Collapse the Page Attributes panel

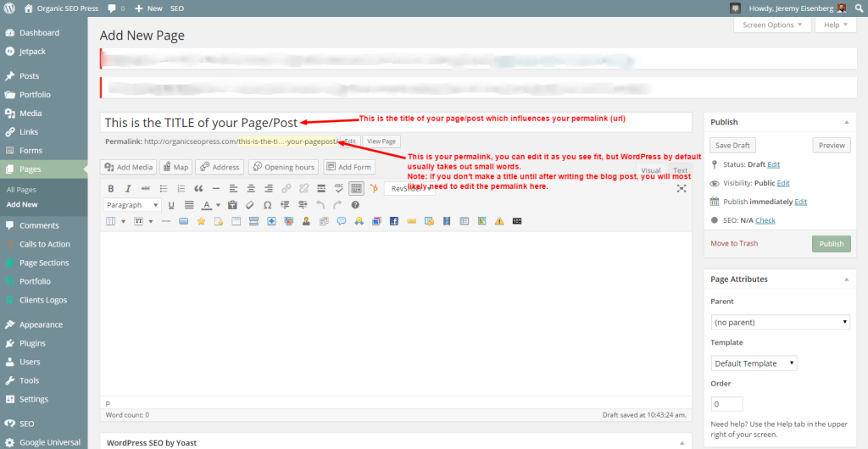847,280
